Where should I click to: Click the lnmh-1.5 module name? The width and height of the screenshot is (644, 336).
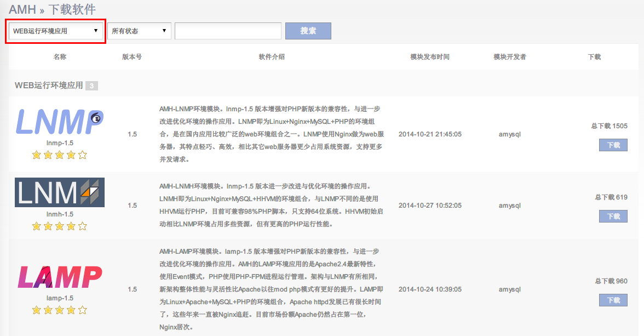60,214
